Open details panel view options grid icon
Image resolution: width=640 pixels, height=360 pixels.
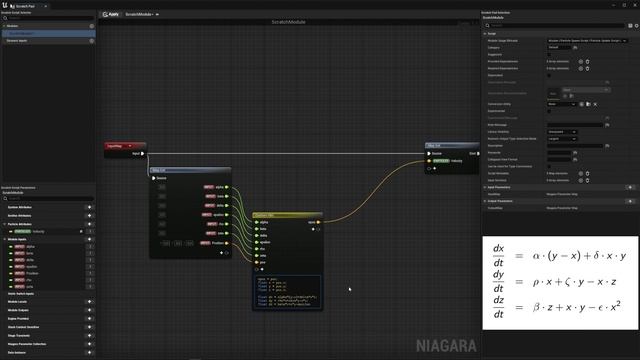630,25
